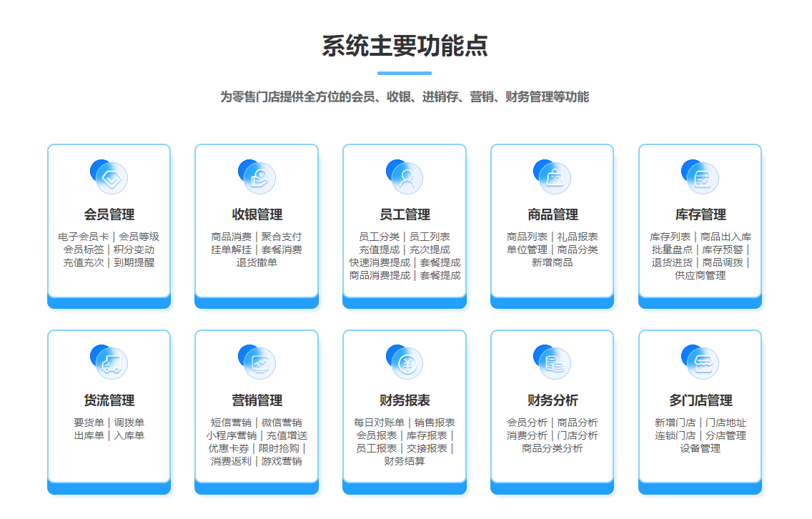Click the subtitle starting with 为零售门店提供
Viewport: 812px width, 519px height.
tap(405, 97)
